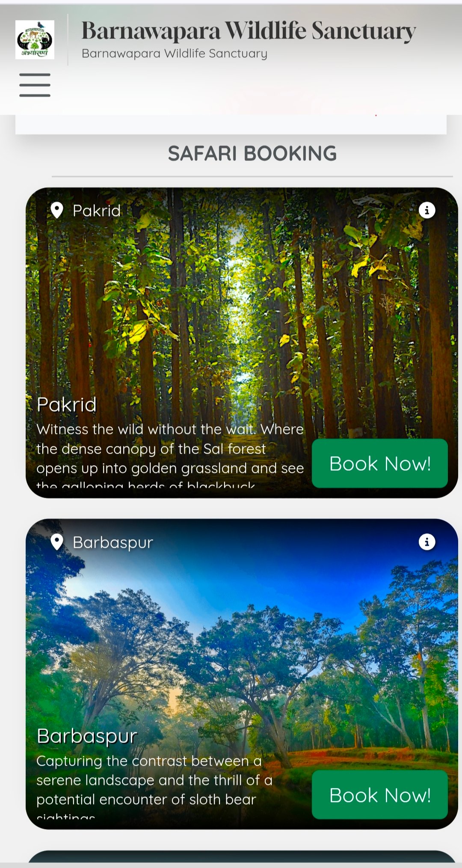Image resolution: width=462 pixels, height=868 pixels.
Task: Book the Pakrid safari now
Action: coord(380,463)
